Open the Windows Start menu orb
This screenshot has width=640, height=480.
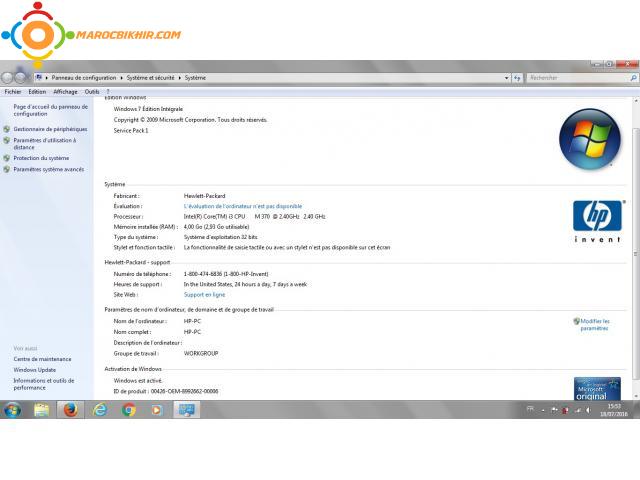[x=12, y=409]
